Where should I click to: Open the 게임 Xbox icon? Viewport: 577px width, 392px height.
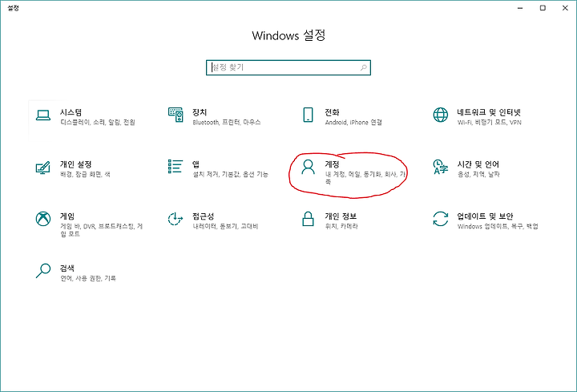[x=43, y=219]
